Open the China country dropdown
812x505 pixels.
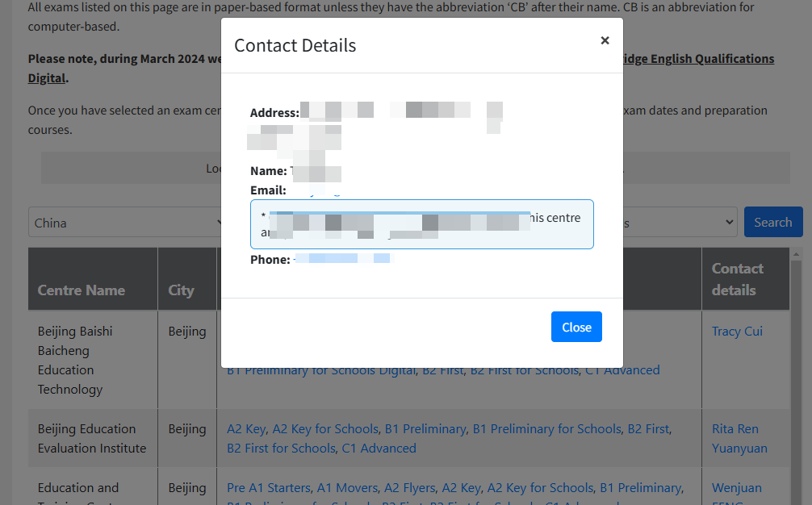[125, 223]
